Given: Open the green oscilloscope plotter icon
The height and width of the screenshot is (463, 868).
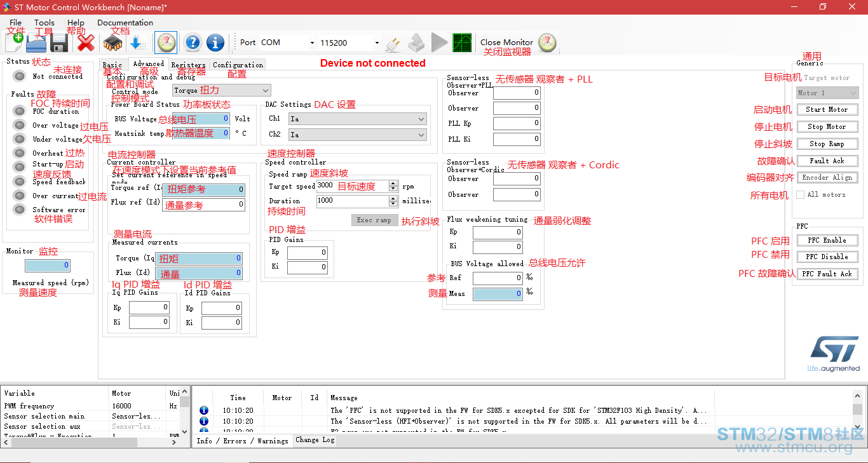Looking at the screenshot, I should pos(462,43).
